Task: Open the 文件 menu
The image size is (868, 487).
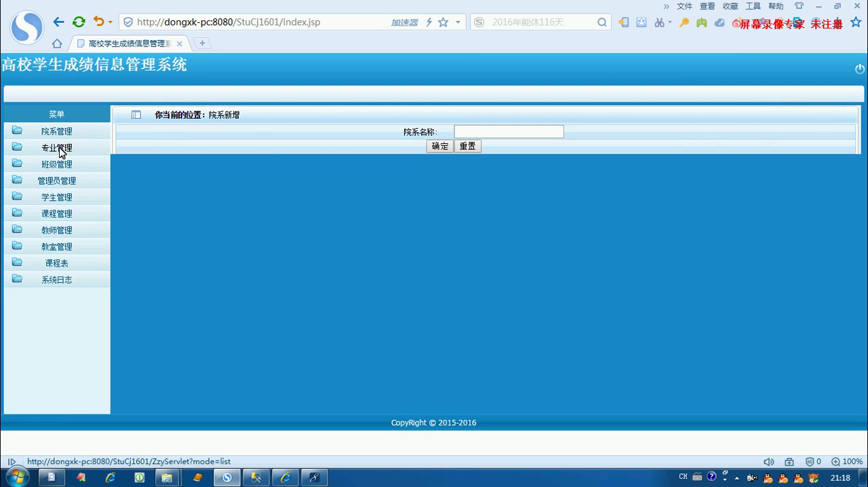Action: pyautogui.click(x=684, y=6)
